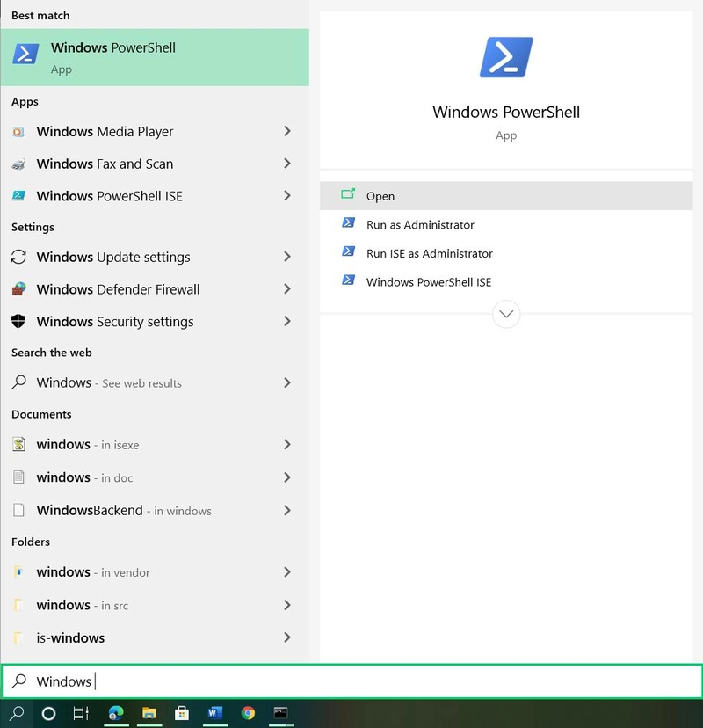703x728 pixels.
Task: Open the Command Prompt taskbar icon
Action: 280,713
